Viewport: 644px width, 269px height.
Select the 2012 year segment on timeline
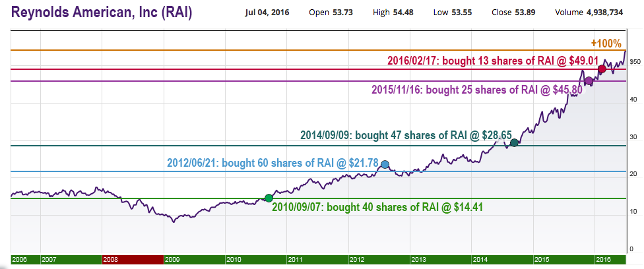tap(379, 260)
